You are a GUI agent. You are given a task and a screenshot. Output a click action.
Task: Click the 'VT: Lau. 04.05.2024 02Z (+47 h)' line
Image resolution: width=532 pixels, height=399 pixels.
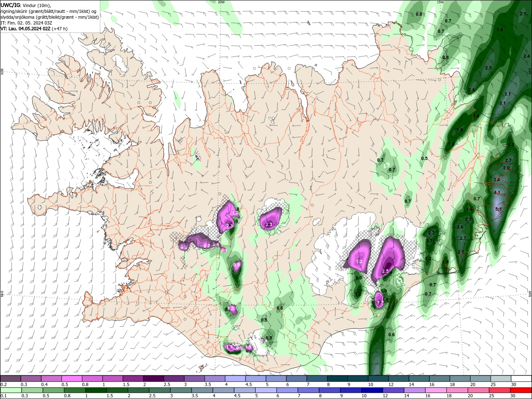pos(34,29)
